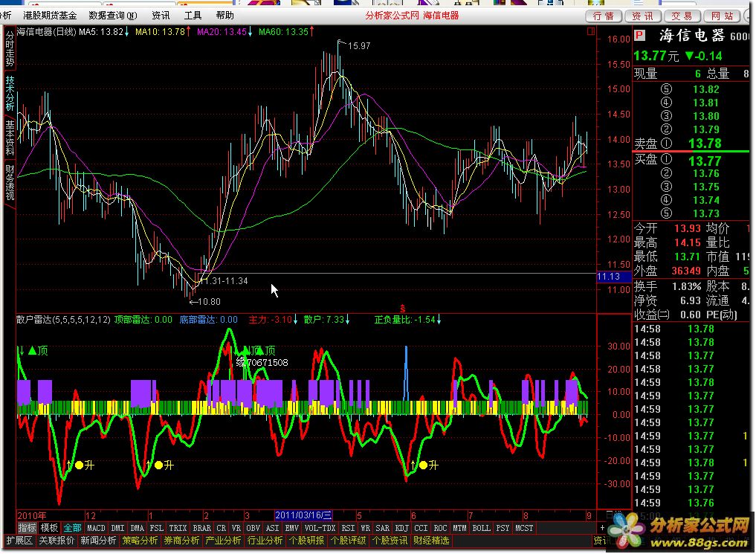756x554 pixels.
Task: Switch to 技术分析 side tab
Action: (10, 93)
